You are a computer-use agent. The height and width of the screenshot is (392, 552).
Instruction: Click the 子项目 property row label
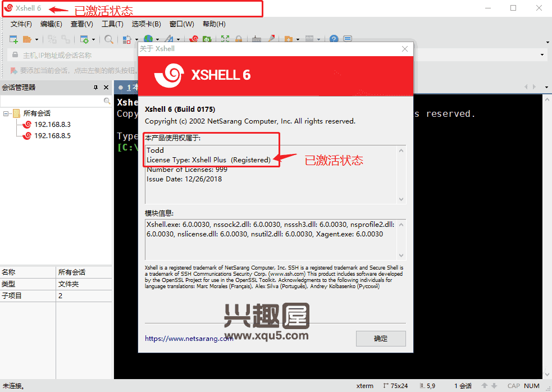tap(12, 296)
